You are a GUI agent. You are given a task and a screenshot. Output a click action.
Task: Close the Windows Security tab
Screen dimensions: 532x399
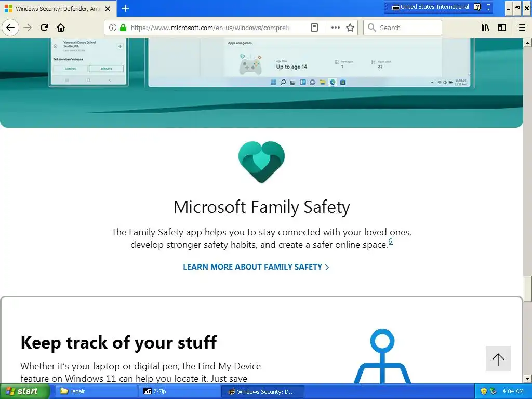point(108,9)
